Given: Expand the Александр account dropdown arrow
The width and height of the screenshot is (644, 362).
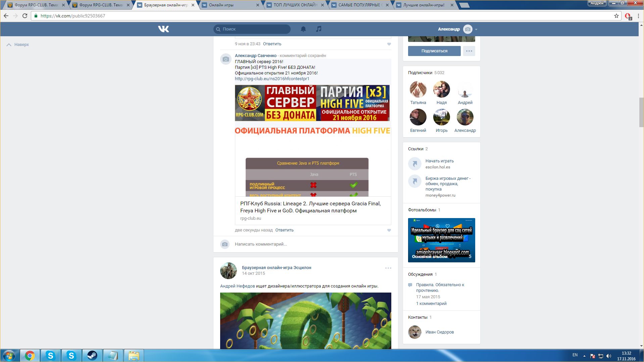Looking at the screenshot, I should 476,30.
